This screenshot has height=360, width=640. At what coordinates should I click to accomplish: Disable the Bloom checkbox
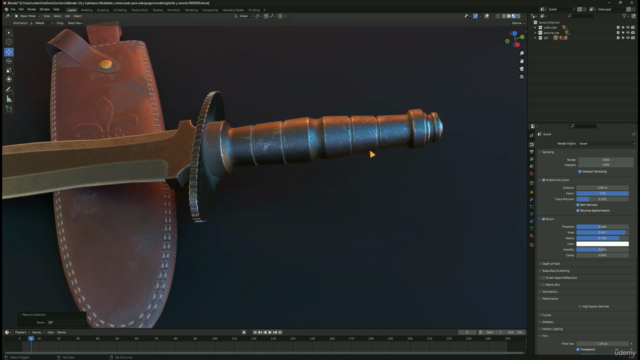click(544, 219)
